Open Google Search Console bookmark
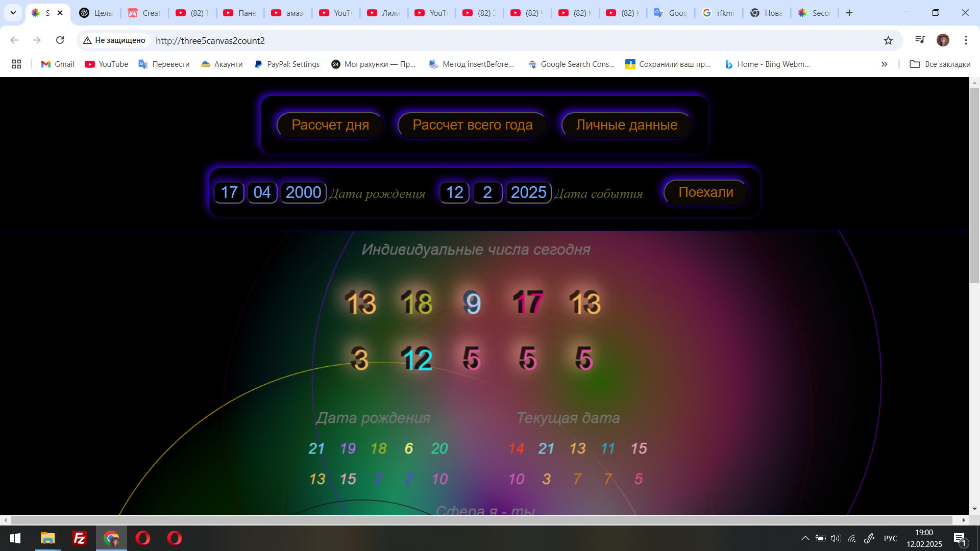This screenshot has width=980, height=551. pyautogui.click(x=571, y=64)
